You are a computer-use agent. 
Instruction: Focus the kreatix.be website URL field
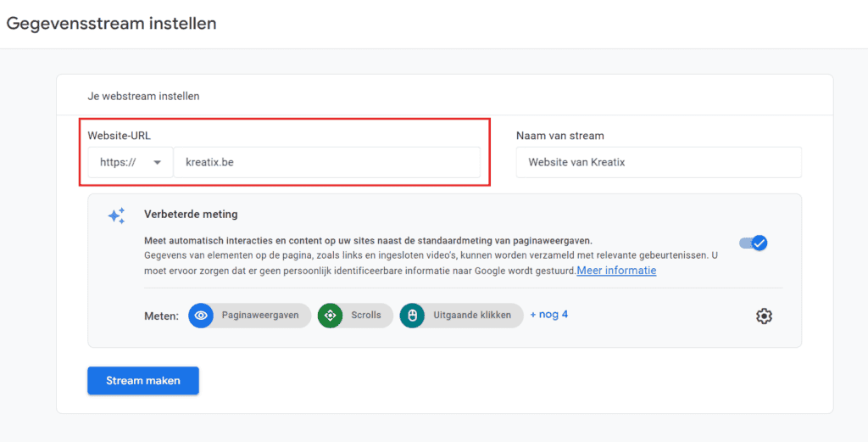pos(326,162)
